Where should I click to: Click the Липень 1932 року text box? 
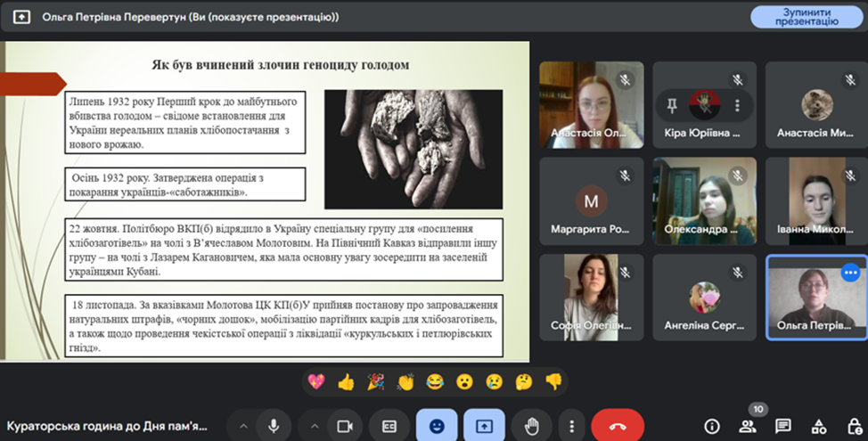184,123
